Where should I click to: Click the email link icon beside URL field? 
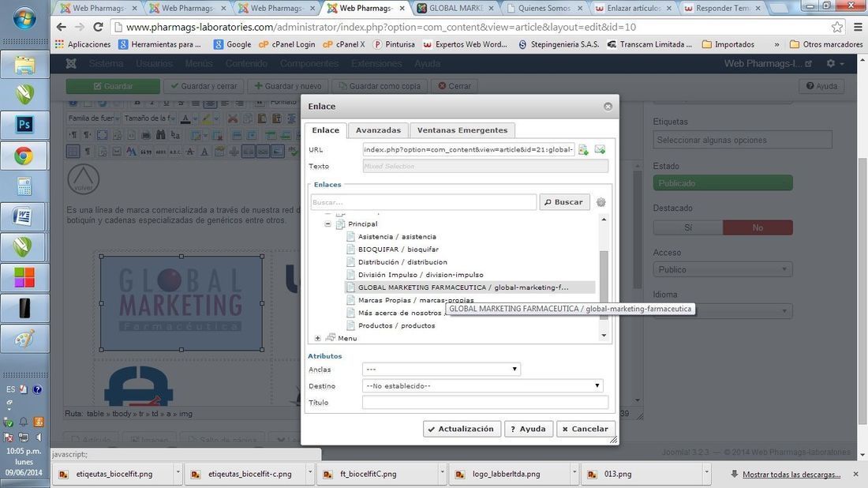click(x=600, y=149)
